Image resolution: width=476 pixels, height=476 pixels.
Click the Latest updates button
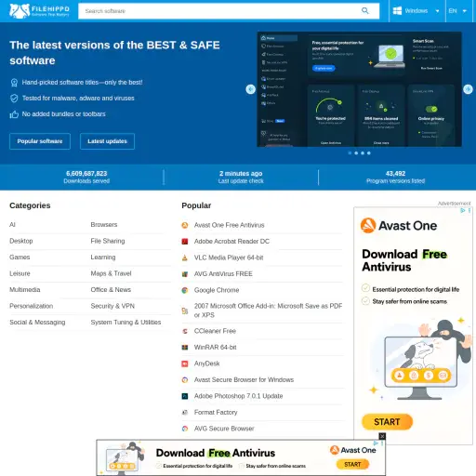(x=107, y=141)
